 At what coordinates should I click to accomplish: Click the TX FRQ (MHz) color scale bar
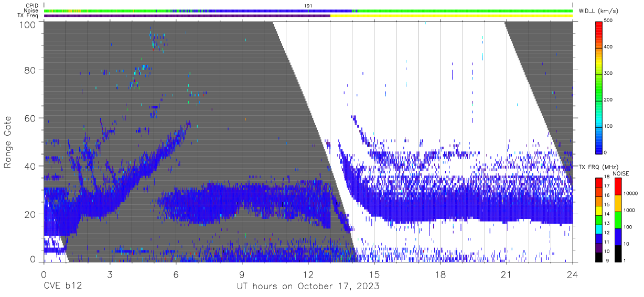tap(599, 220)
